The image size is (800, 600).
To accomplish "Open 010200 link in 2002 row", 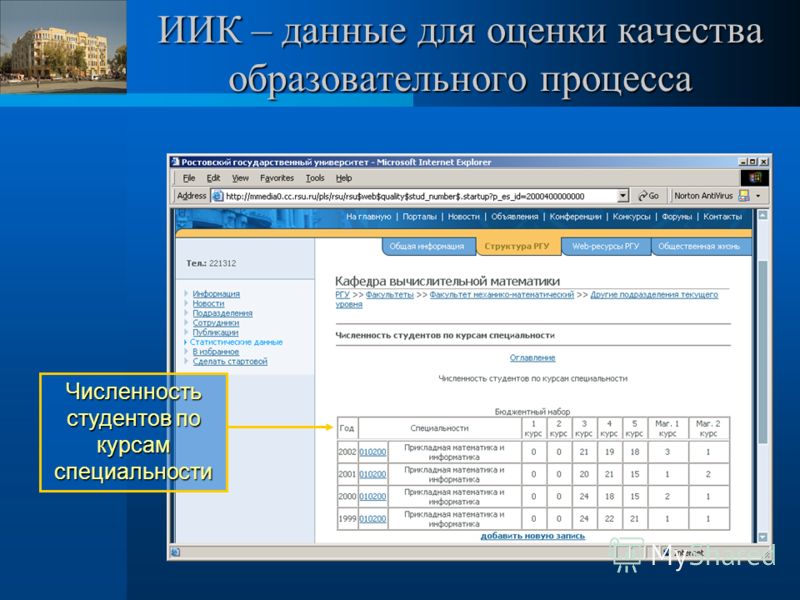I will point(373,452).
